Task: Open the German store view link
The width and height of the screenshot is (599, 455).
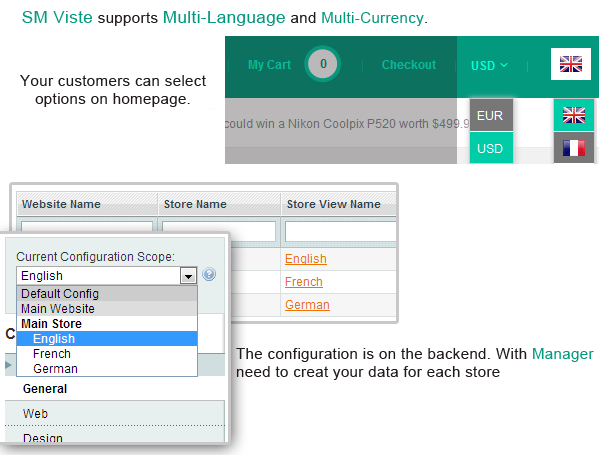Action: (307, 304)
